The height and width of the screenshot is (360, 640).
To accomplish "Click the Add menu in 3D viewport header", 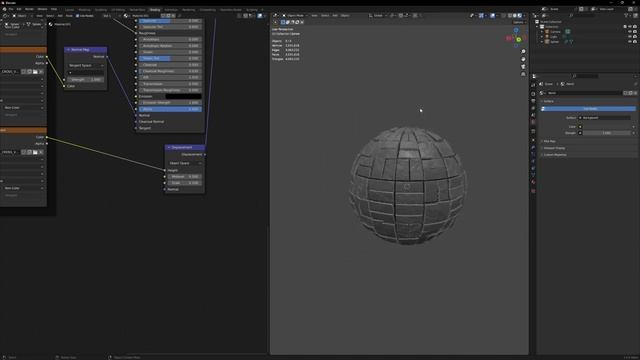I will (335, 16).
